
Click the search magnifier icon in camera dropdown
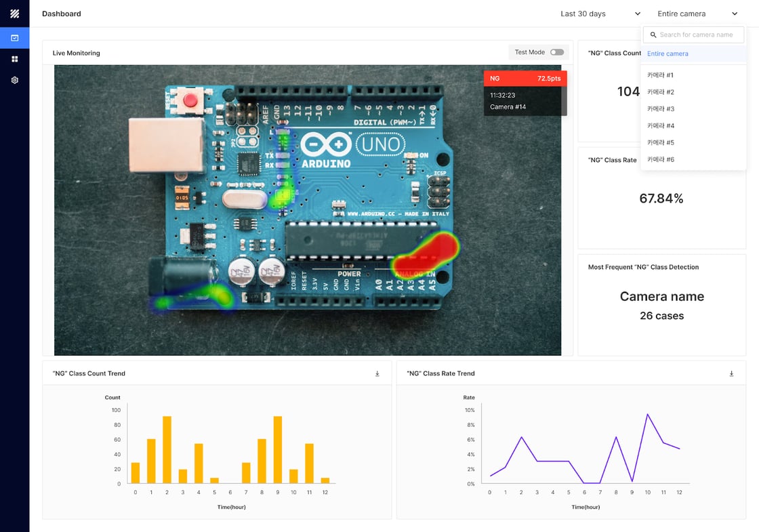tap(653, 35)
